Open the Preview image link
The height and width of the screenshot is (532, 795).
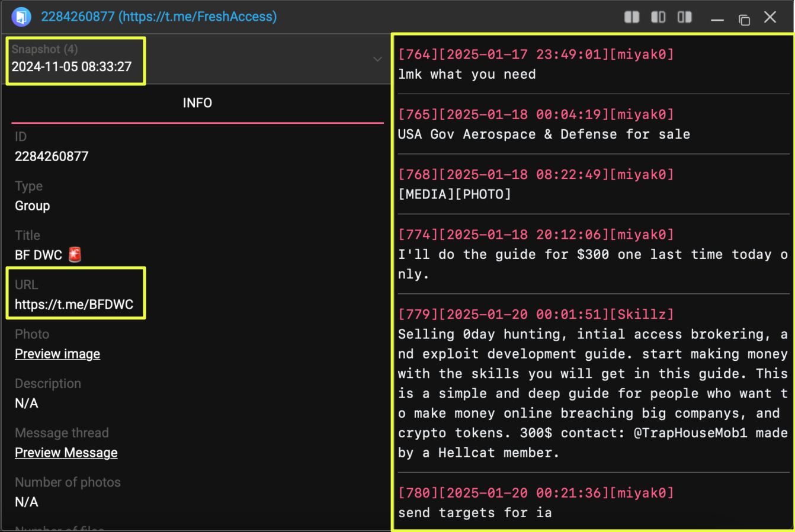pyautogui.click(x=57, y=354)
